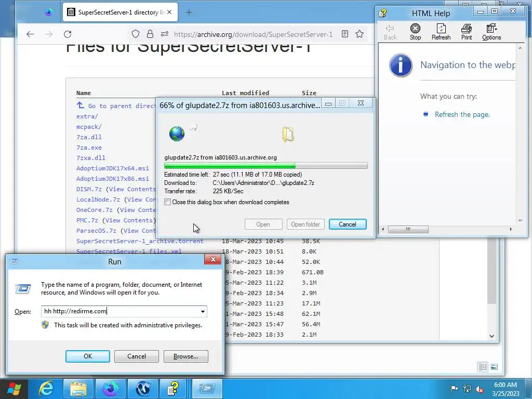Click the Browse... button in Run dialog
The height and width of the screenshot is (399, 532).
(185, 356)
